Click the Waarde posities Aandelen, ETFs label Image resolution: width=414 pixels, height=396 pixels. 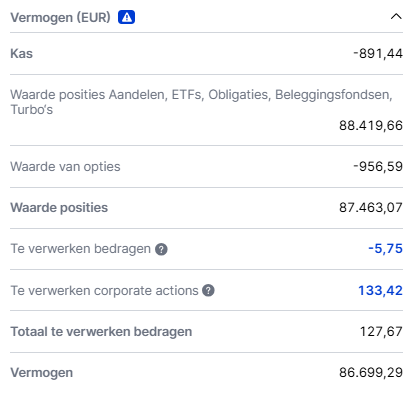(x=201, y=102)
